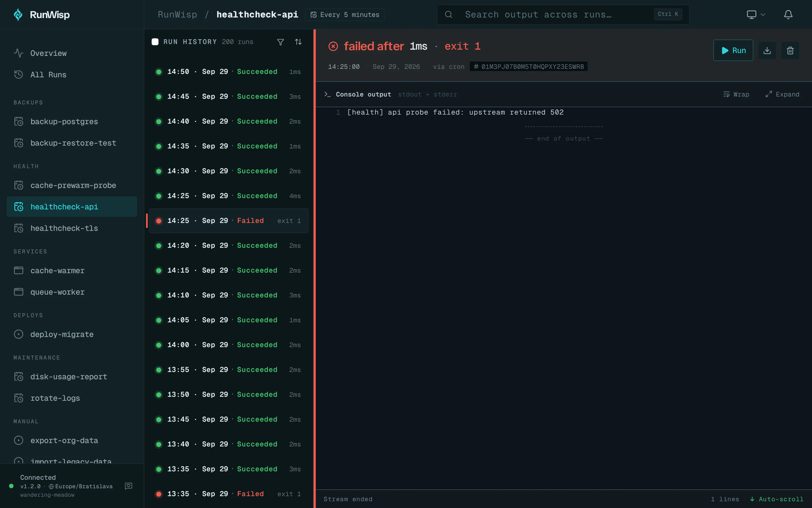
Task: Focus the Search output across runs field
Action: pyautogui.click(x=563, y=14)
